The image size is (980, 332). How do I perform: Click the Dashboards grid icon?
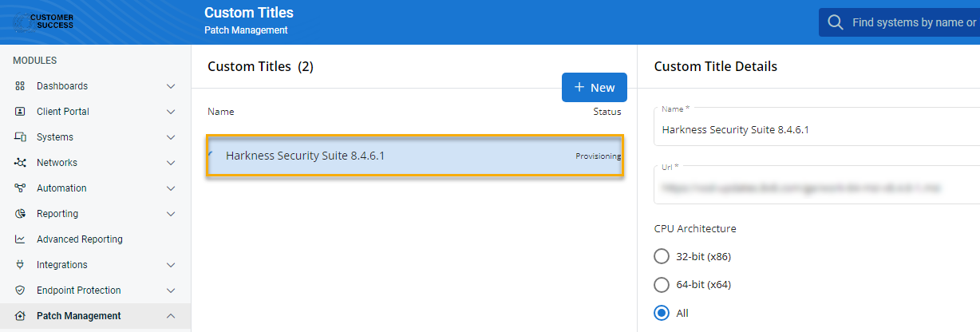pos(21,86)
